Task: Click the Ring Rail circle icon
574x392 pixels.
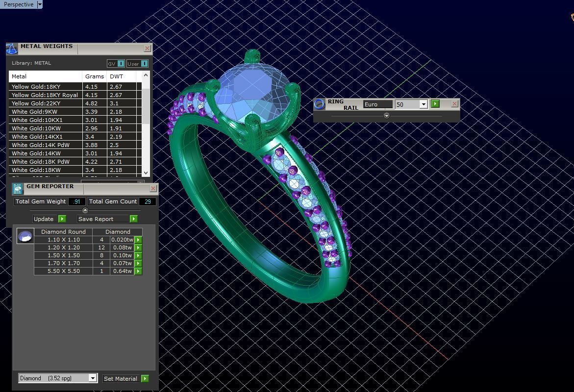Action: (x=319, y=104)
